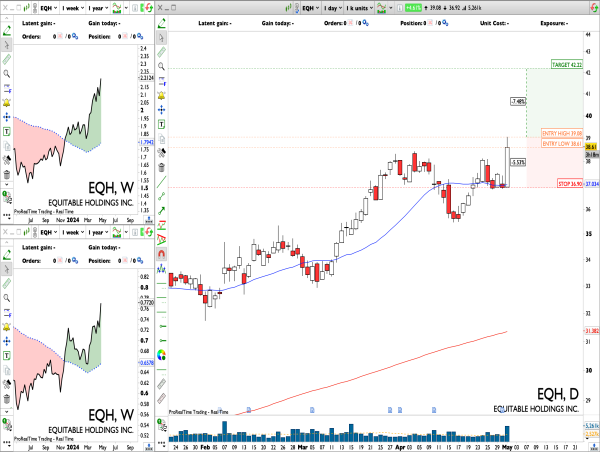Click the info icon in daily chart header
This screenshot has width=600, height=452.
tap(399, 8)
